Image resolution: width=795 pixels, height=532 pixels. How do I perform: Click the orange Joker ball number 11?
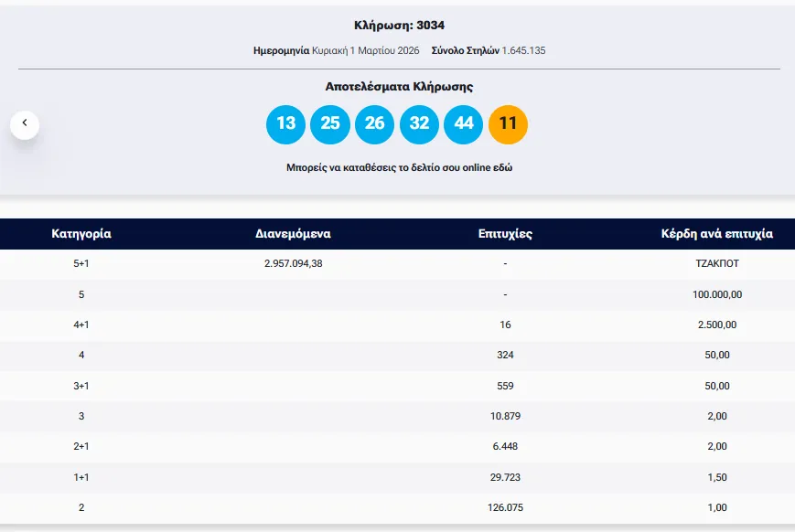coord(509,124)
